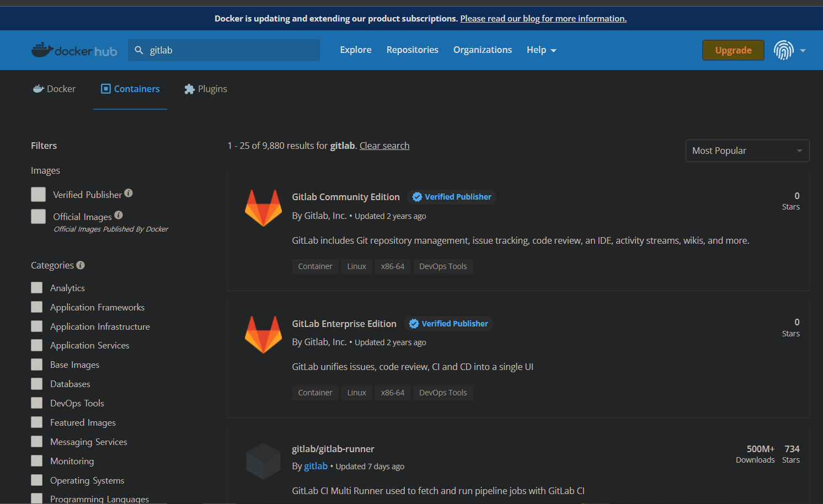Check the Monitoring category
This screenshot has height=504, width=823.
[x=37, y=460]
